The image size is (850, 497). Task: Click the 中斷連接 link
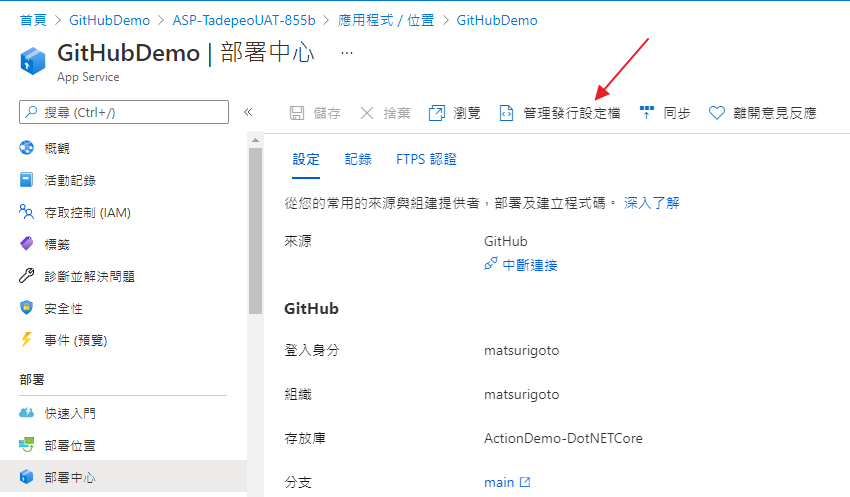click(530, 265)
